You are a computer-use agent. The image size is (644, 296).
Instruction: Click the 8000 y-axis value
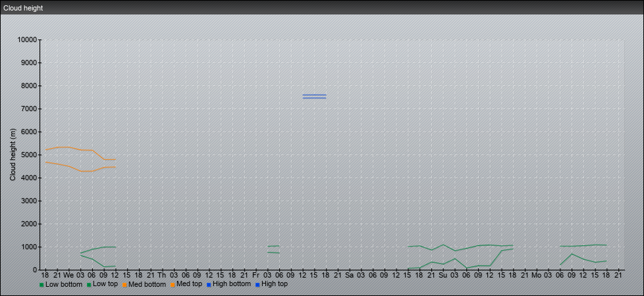(29, 86)
